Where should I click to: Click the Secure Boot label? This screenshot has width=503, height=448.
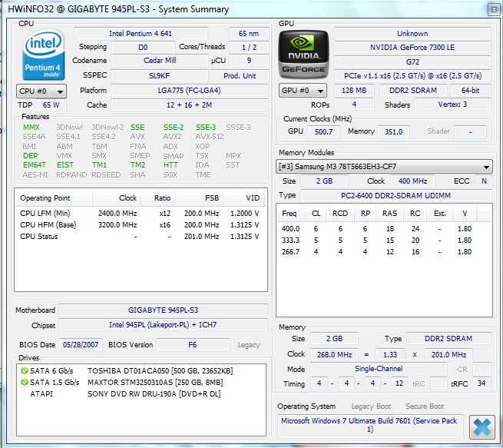[x=425, y=407]
